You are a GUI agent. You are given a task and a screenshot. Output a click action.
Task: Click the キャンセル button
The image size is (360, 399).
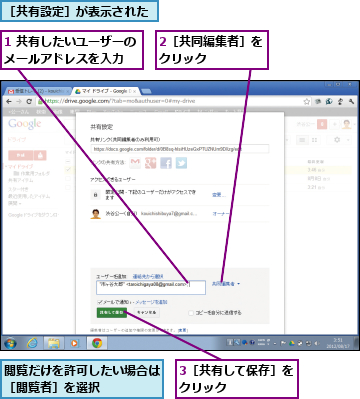[x=147, y=312]
